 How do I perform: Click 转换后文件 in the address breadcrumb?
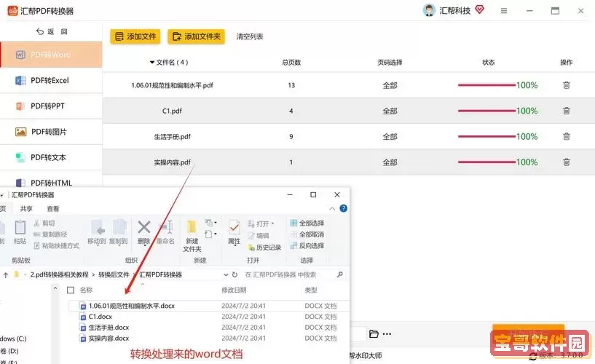114,274
